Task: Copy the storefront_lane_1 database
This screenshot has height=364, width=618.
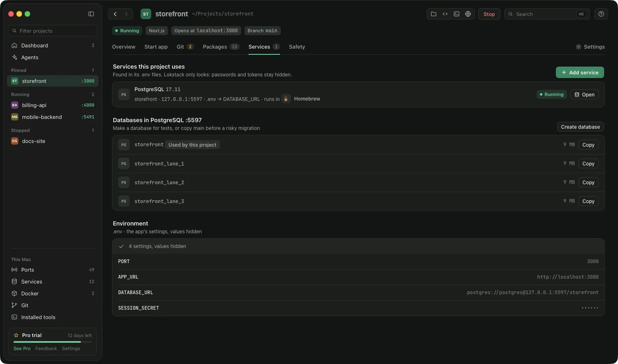Action: click(x=588, y=163)
